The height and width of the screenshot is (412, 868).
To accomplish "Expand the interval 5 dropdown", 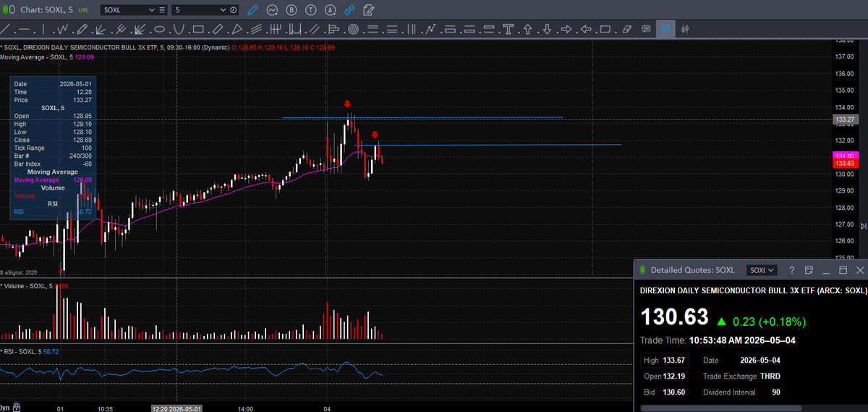I will (x=223, y=10).
